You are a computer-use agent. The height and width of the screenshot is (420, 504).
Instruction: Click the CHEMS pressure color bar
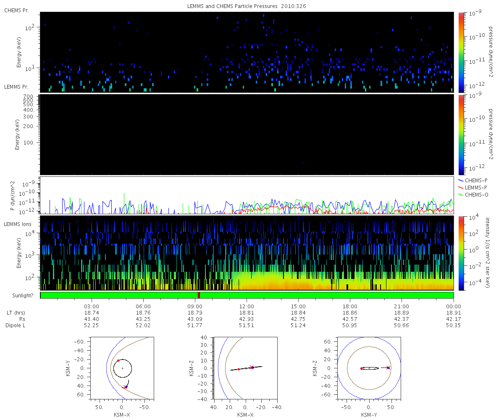461,52
